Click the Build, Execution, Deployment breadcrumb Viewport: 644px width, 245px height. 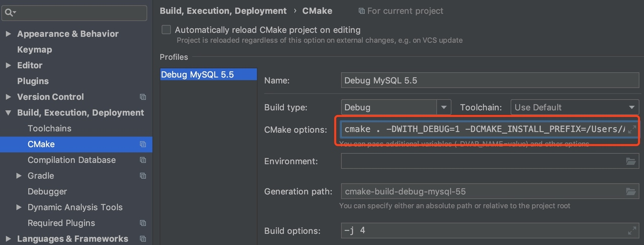point(223,11)
